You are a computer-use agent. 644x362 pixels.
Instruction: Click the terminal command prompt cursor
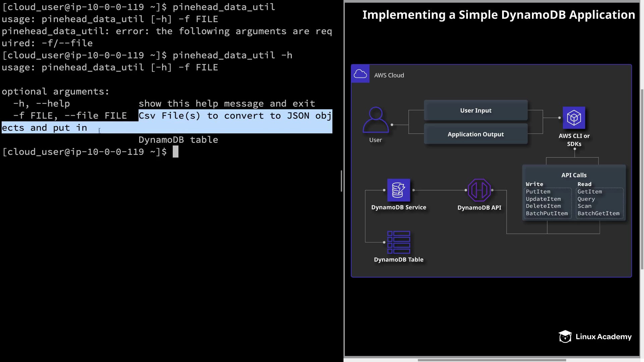(175, 152)
